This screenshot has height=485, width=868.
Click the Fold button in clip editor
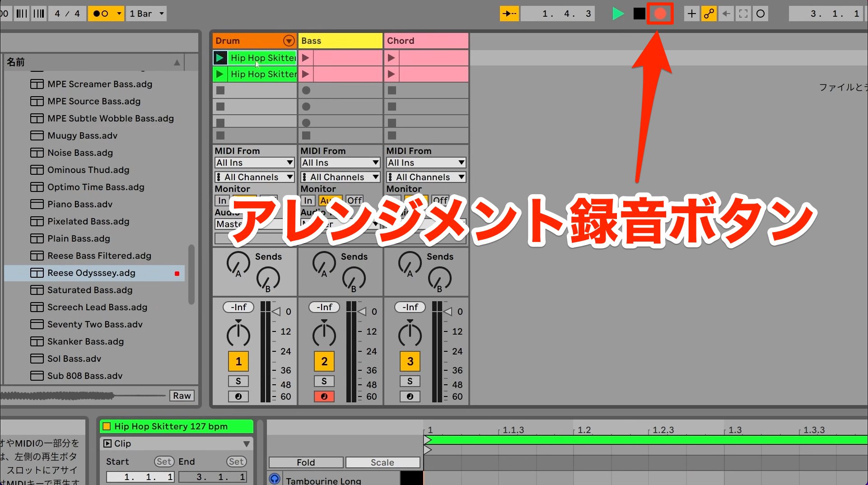[x=306, y=462]
